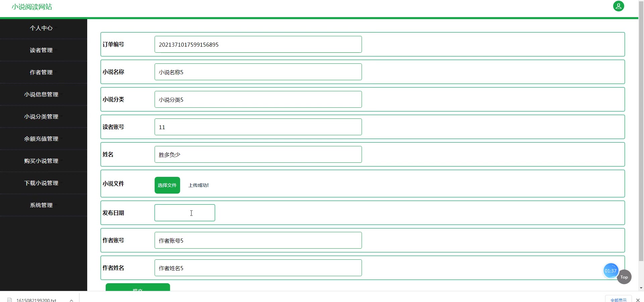Click the 发布日期 date input field

click(x=184, y=213)
